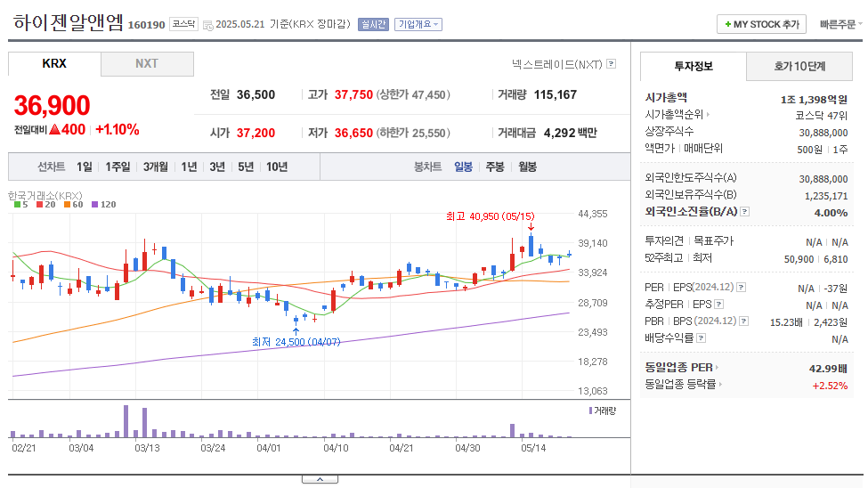The height and width of the screenshot is (488, 868).
Task: Click the 실시간 button
Action: tap(373, 24)
